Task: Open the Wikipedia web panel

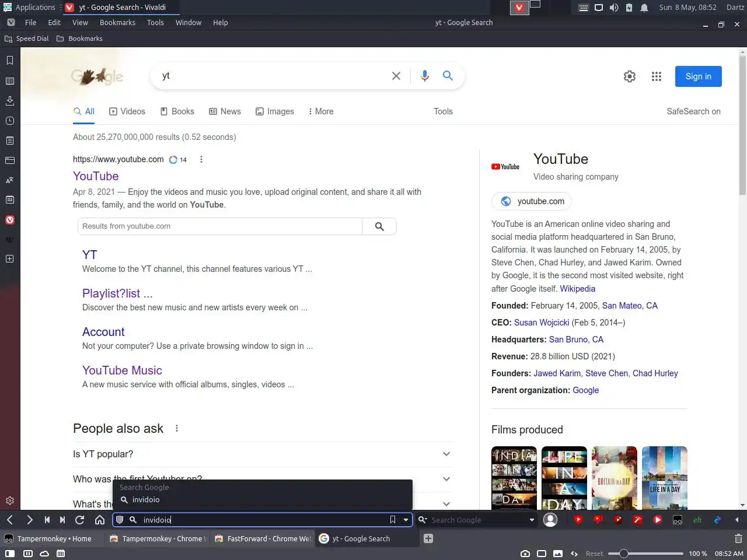Action: [10, 240]
